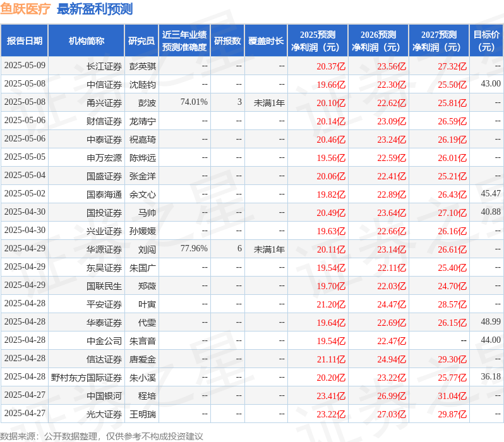Select the 覆盖时长 column header
The width and height of the screenshot is (504, 442).
[x=266, y=40]
